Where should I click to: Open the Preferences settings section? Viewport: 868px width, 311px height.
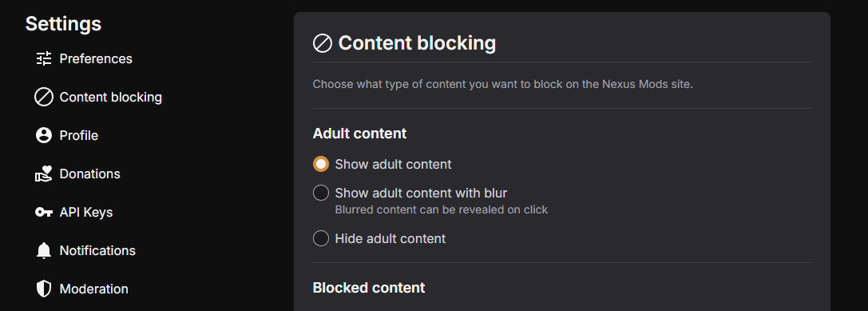[x=96, y=59]
